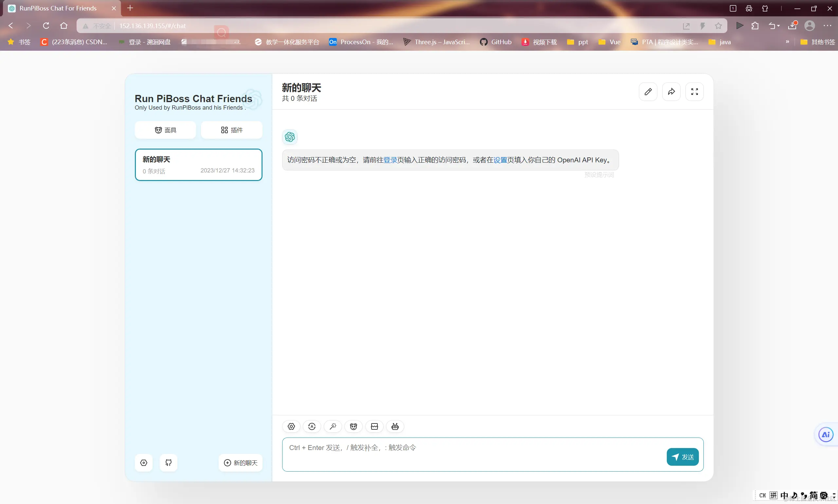This screenshot has width=838, height=504.
Task: Click the auto theme 'A' icon
Action: [312, 426]
